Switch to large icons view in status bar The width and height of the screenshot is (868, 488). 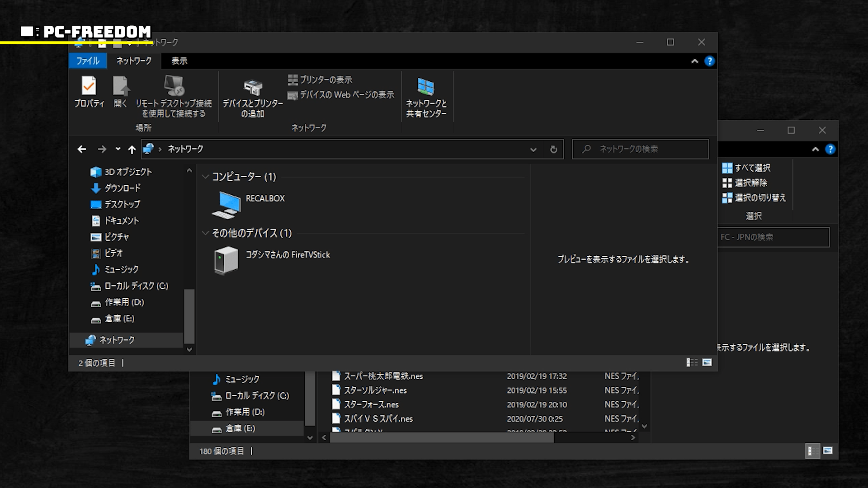coord(707,362)
